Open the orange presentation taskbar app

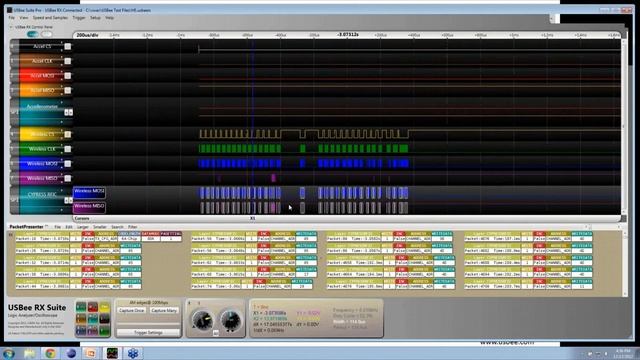coord(91,353)
